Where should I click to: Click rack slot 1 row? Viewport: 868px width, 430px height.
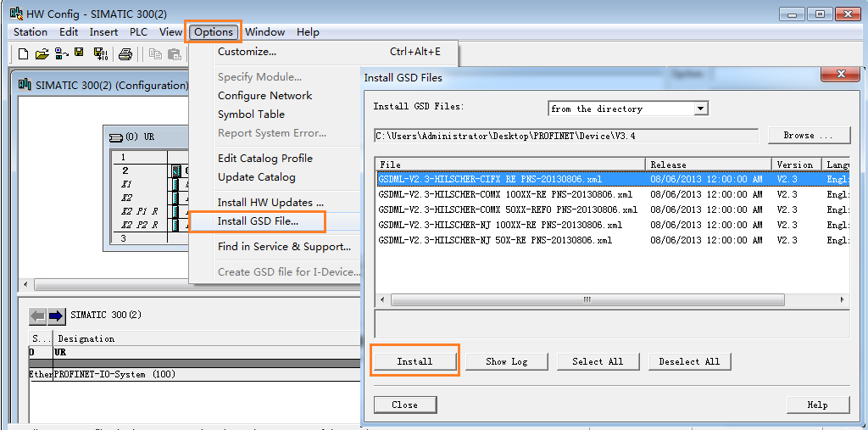[149, 158]
